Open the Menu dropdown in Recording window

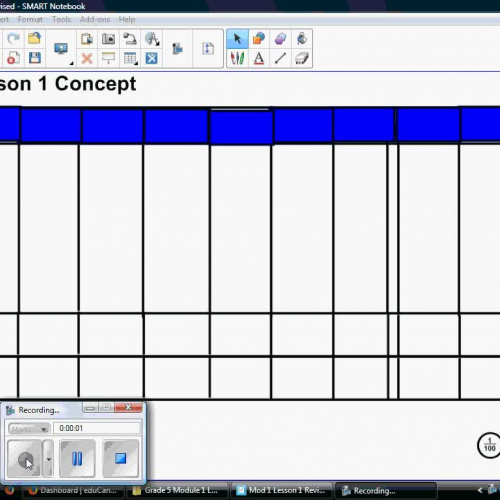(x=29, y=429)
